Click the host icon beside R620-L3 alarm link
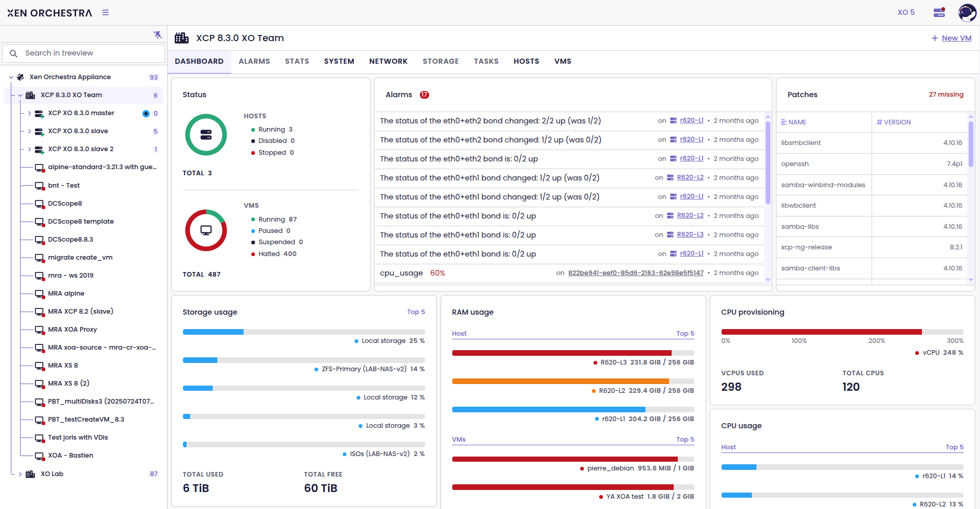The height and width of the screenshot is (509, 980). 670,235
